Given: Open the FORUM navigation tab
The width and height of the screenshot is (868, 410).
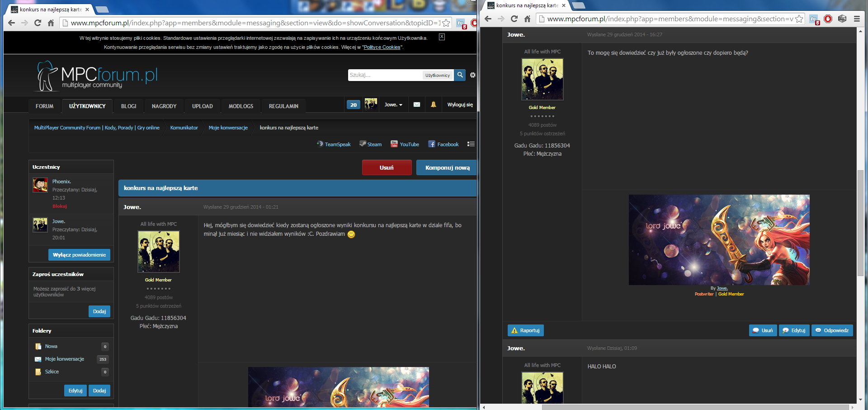Looking at the screenshot, I should (45, 106).
